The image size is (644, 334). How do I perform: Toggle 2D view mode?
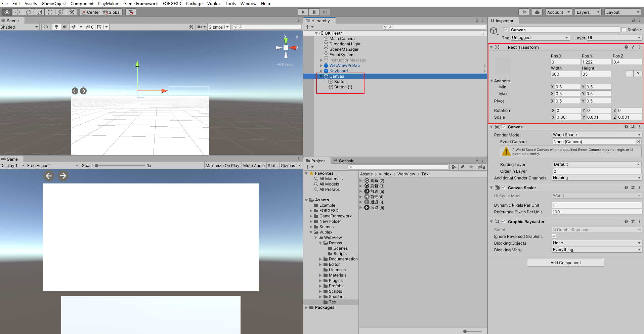pyautogui.click(x=46, y=27)
